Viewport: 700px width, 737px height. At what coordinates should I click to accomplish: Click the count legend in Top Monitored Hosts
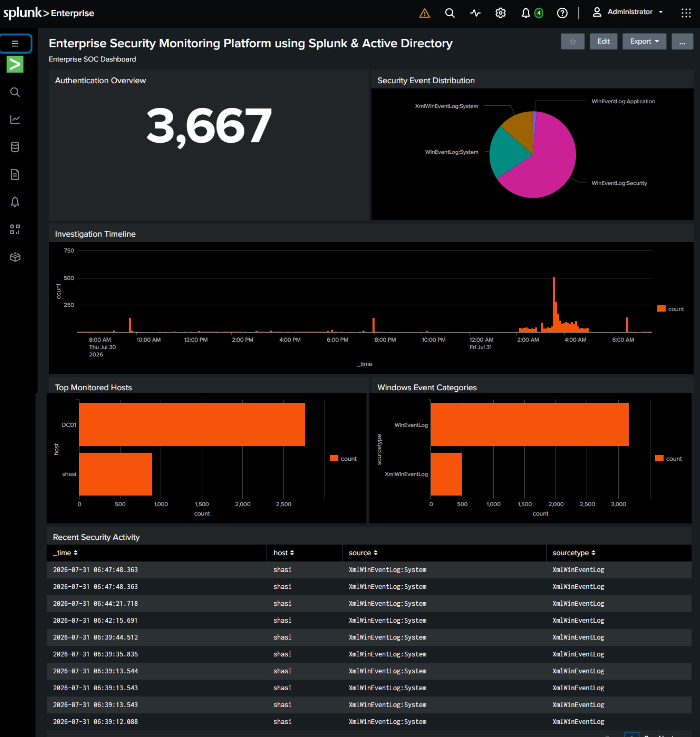pos(343,458)
